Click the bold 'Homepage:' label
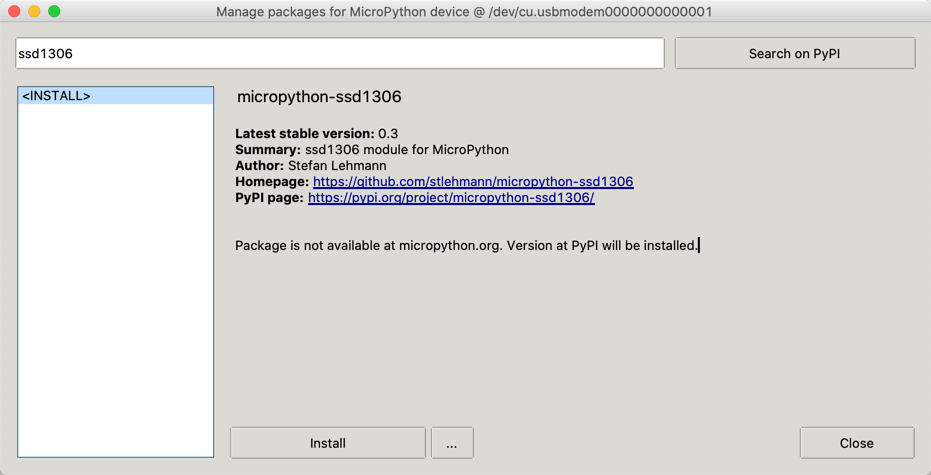Image resolution: width=931 pixels, height=475 pixels. coord(272,182)
